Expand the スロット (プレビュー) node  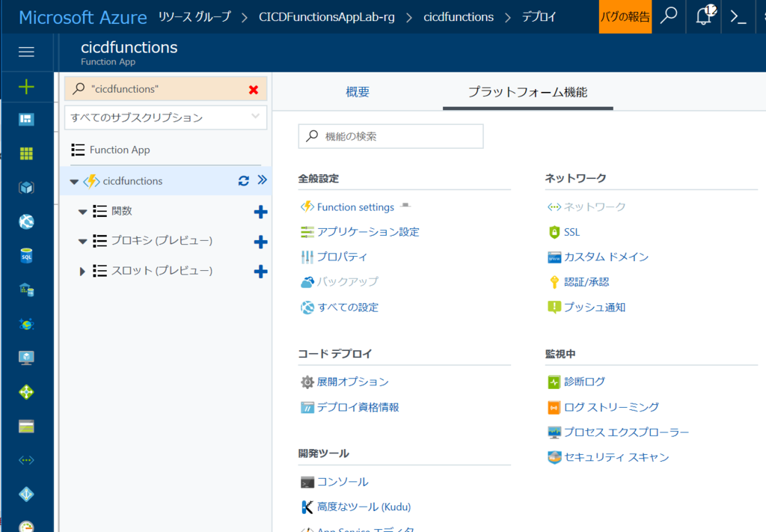pos(82,271)
